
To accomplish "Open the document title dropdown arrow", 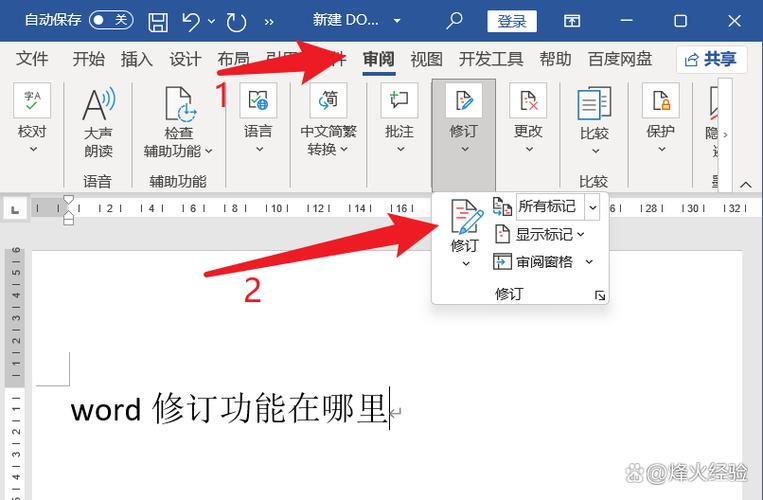I will (x=397, y=21).
